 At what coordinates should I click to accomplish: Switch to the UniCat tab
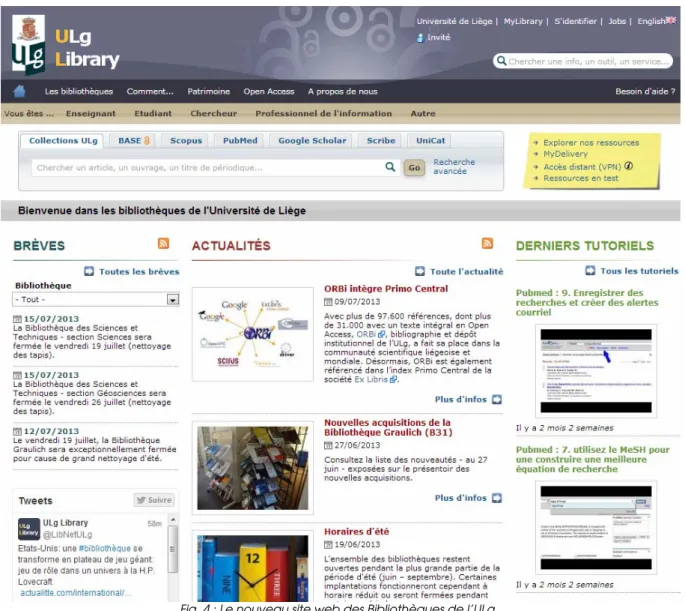coord(430,141)
